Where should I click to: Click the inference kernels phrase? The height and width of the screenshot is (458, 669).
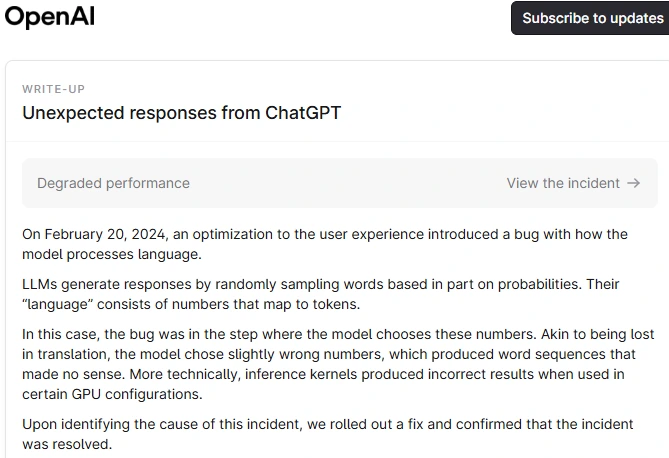[301, 374]
